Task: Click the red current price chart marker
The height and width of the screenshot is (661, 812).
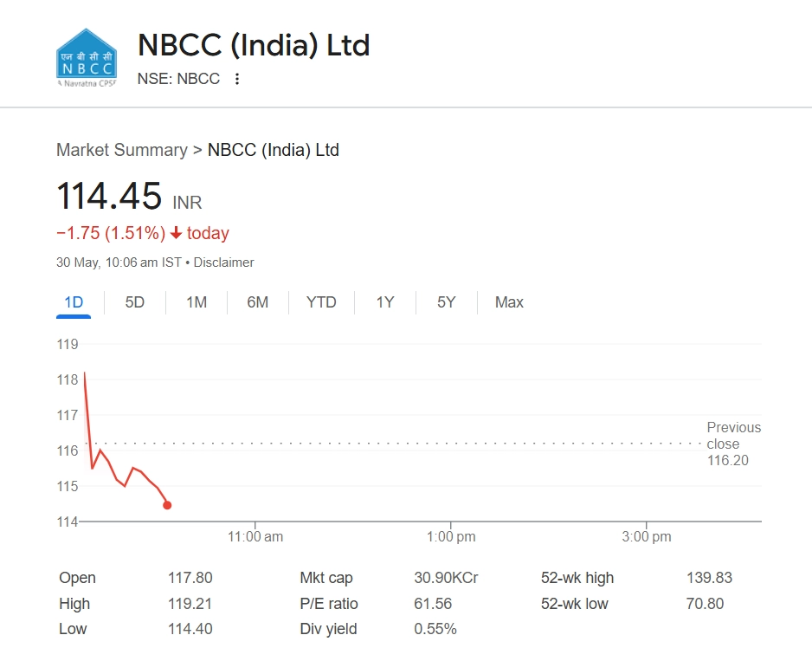Action: 167,505
